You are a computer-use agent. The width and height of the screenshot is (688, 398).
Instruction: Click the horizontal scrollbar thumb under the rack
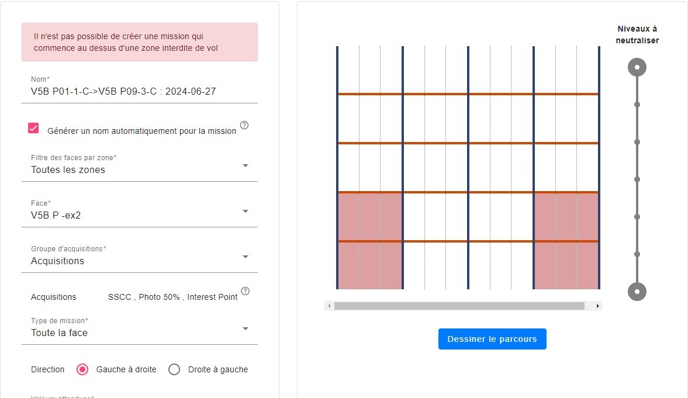click(459, 306)
